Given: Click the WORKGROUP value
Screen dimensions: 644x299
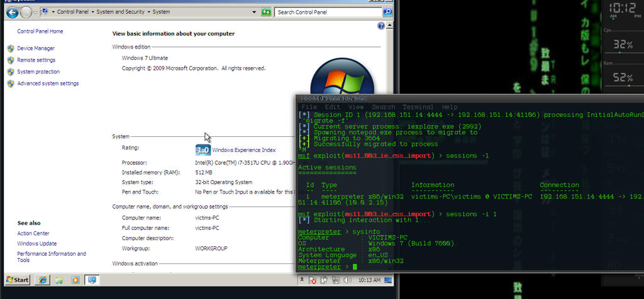Looking at the screenshot, I should pos(211,249).
